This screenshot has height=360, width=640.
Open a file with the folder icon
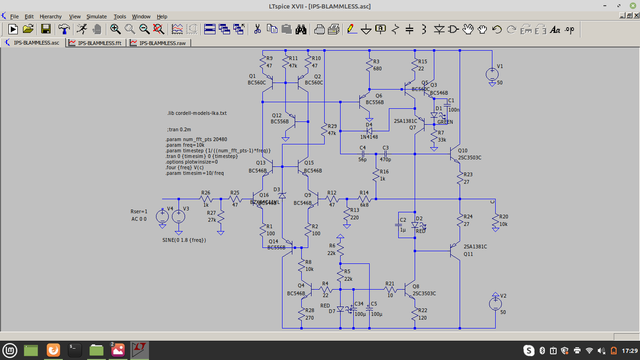point(28,29)
